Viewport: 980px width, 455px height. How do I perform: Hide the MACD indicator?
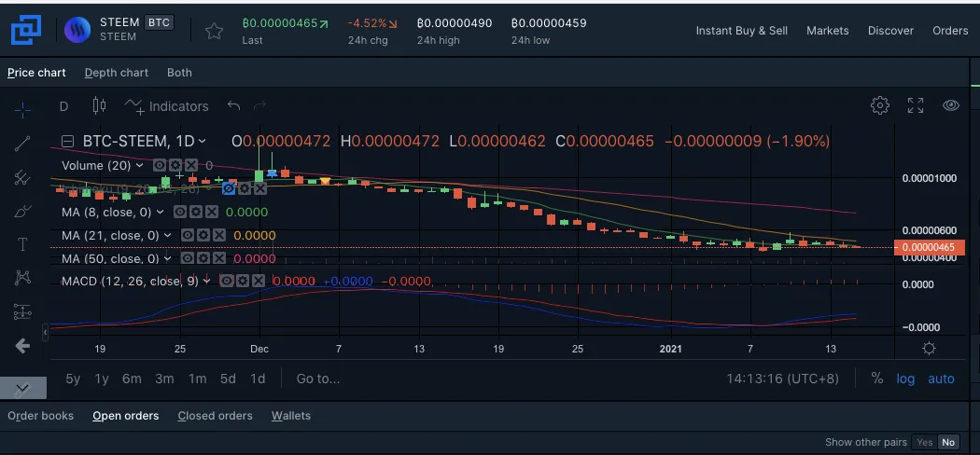click(x=227, y=282)
